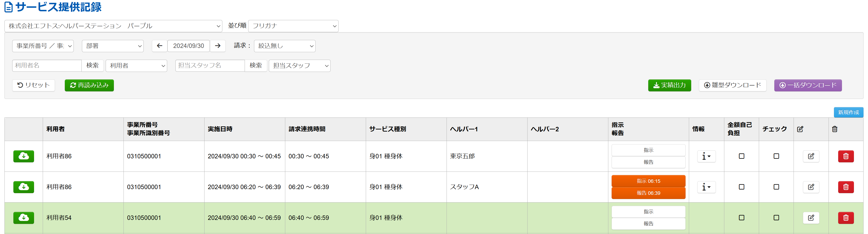The image size is (868, 234).
Task: Tick 全額自己負担 checkbox for 利用者54 row
Action: [x=741, y=218]
